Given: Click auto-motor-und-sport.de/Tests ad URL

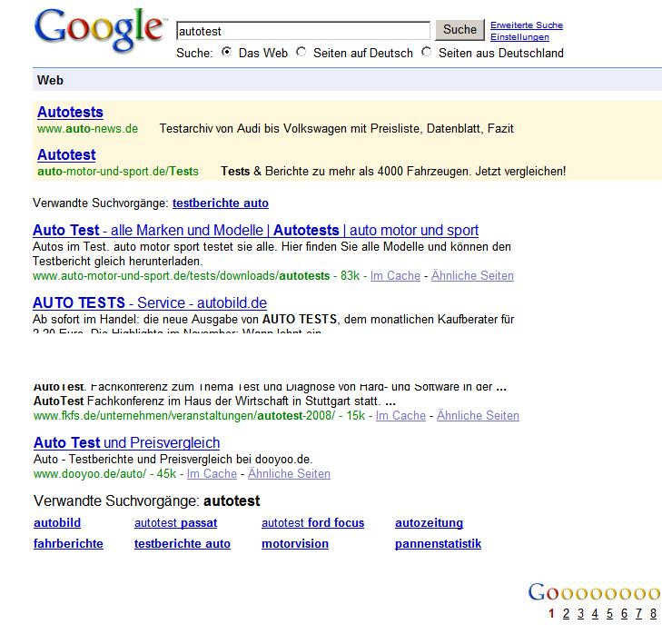Looking at the screenshot, I should 118,171.
